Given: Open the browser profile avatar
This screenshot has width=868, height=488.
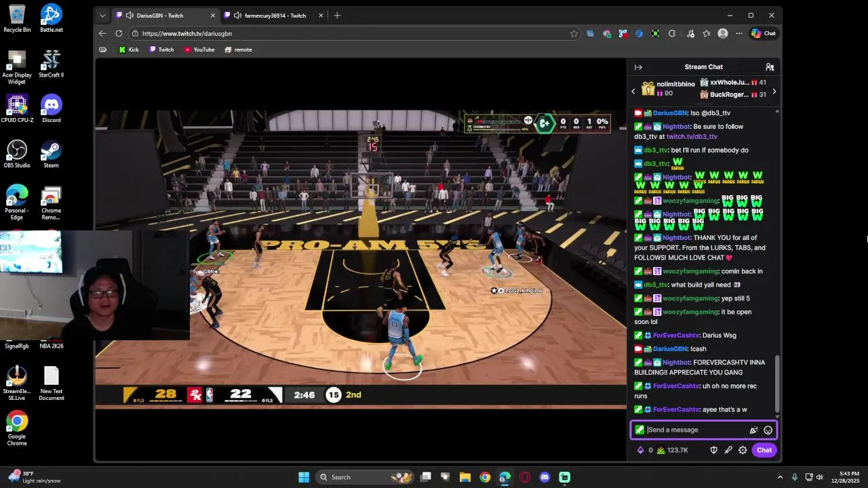Looking at the screenshot, I should [723, 33].
